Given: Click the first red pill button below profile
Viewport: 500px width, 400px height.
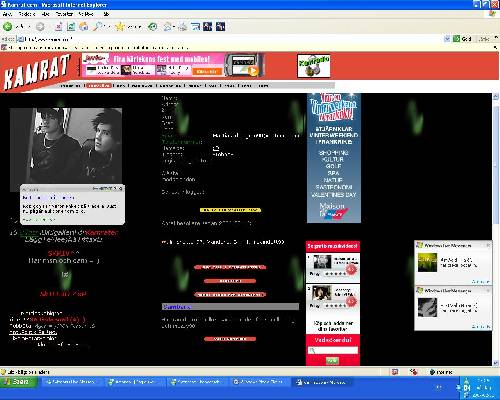Looking at the screenshot, I should pos(230,267).
